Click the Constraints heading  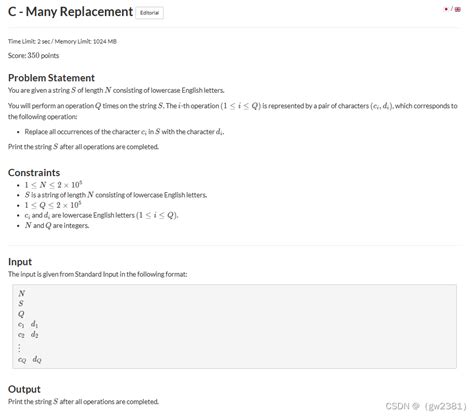click(34, 172)
